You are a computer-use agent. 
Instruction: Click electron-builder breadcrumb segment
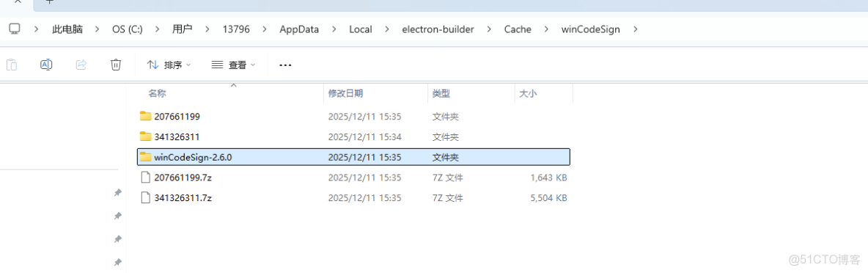click(x=438, y=29)
